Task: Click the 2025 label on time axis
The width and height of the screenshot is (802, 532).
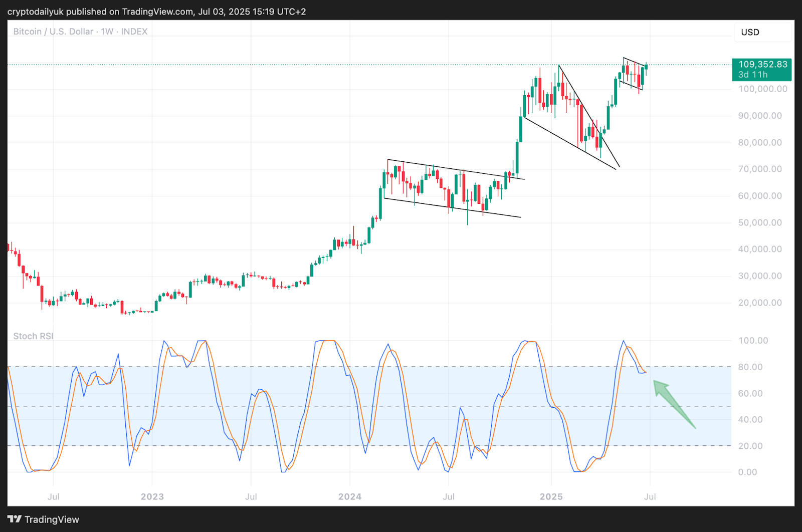Action: [551, 497]
